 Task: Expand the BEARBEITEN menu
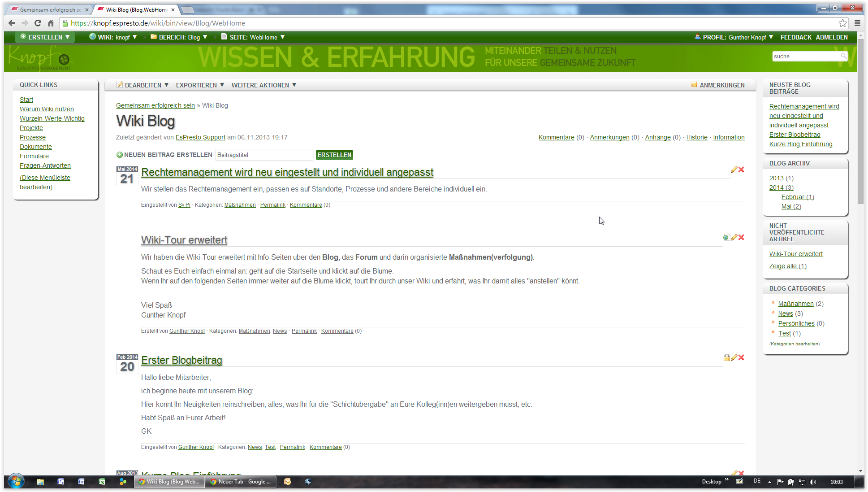point(143,85)
